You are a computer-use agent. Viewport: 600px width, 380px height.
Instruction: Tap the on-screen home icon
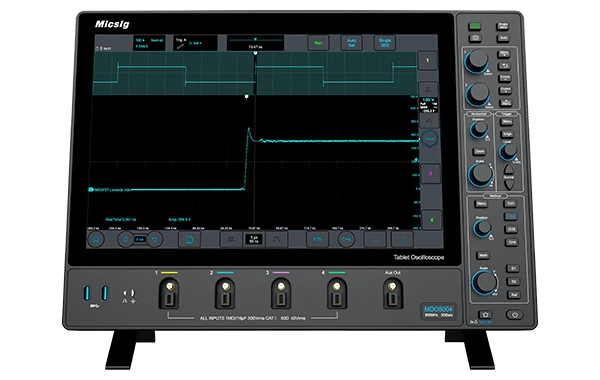point(96,240)
